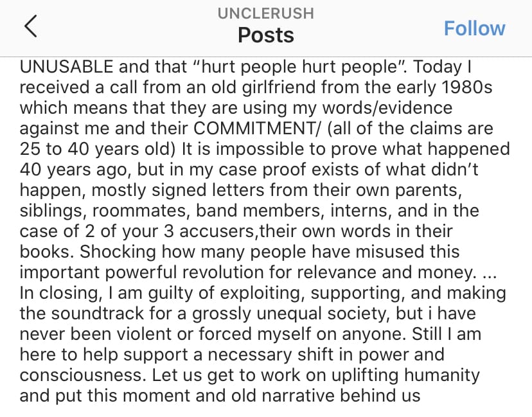Viewport: 532px width, 417px height.
Task: Open the UNCLERUSH username in the header
Action: 265,13
